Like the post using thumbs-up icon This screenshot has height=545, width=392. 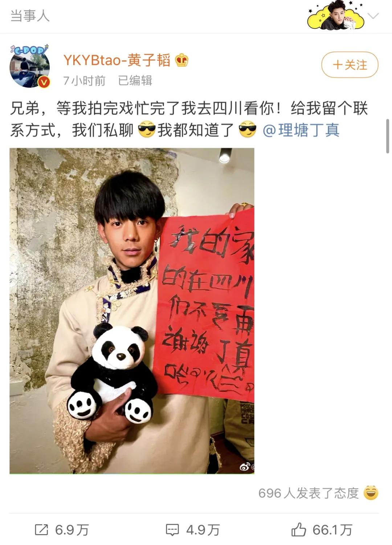(298, 529)
